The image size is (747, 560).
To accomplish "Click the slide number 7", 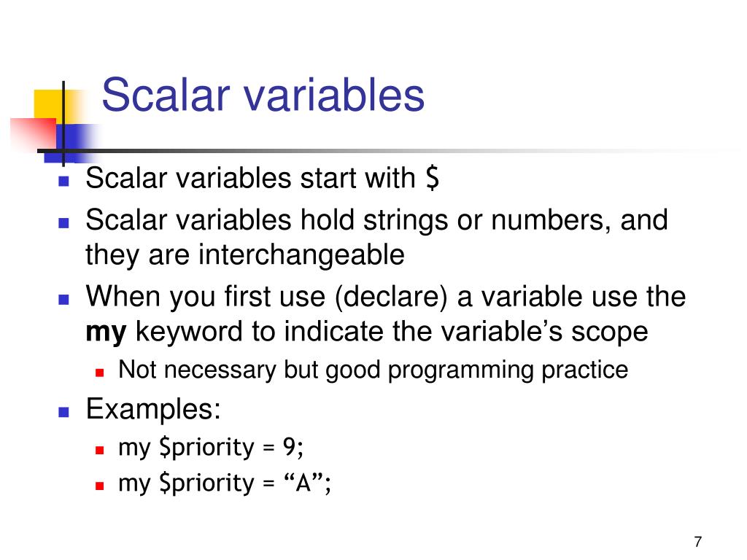I will pyautogui.click(x=698, y=542).
